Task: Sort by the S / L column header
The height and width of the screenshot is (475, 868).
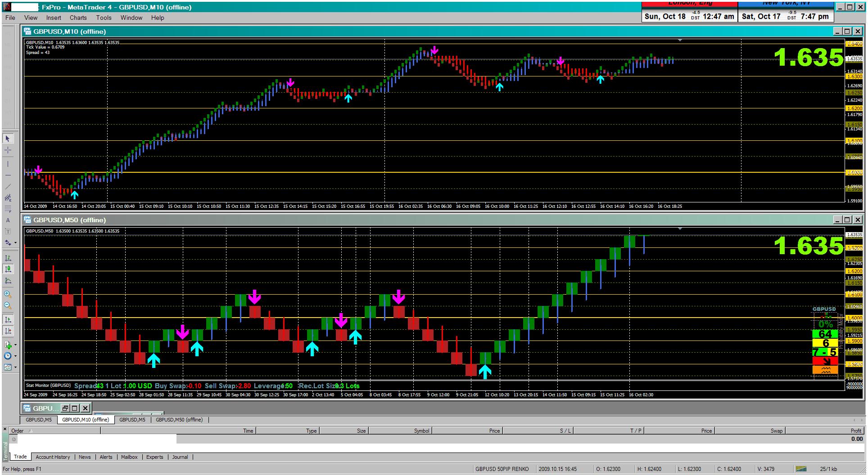Action: [x=538, y=430]
